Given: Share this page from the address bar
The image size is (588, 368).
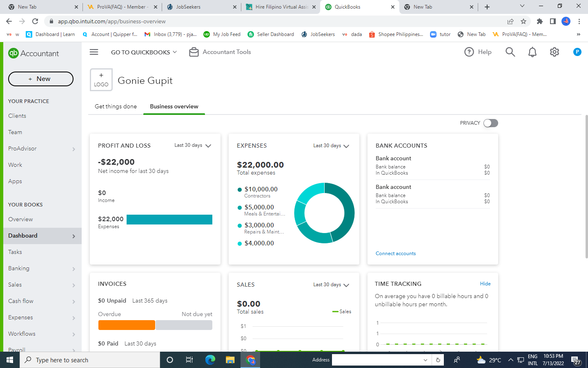Looking at the screenshot, I should click(x=510, y=21).
